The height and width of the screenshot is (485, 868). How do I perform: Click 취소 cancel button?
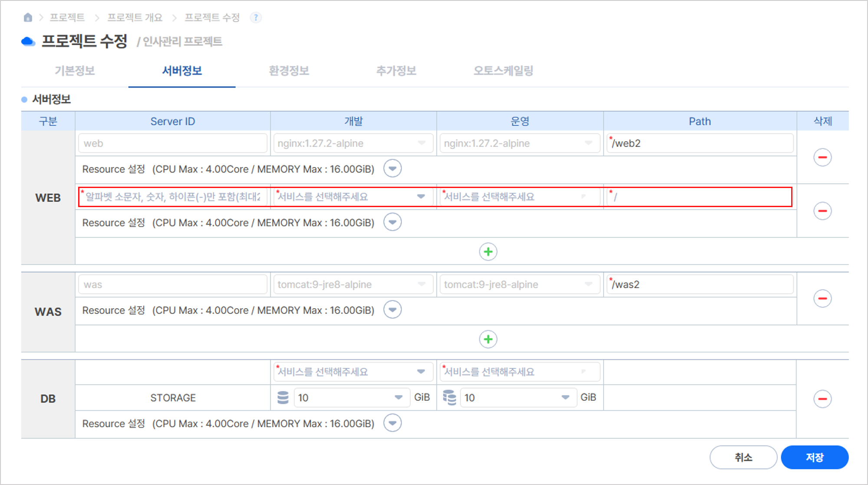(743, 457)
